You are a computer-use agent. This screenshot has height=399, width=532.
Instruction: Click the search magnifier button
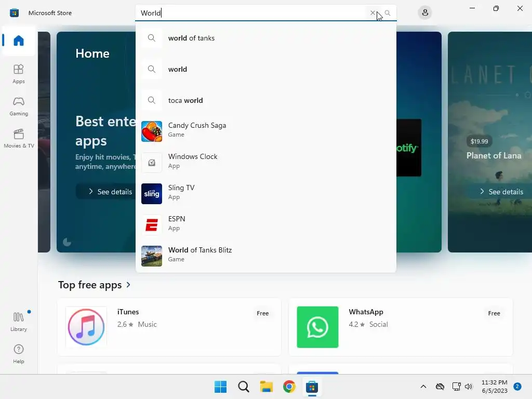[x=388, y=13]
